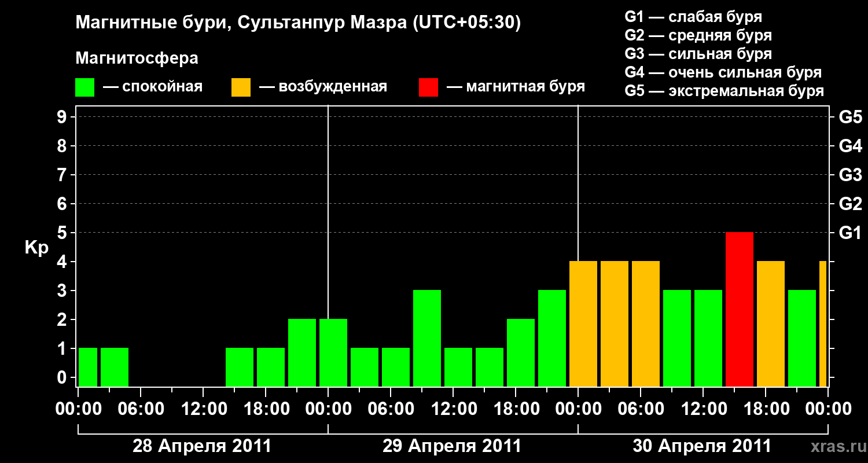Viewport: 868px width, 463px height.
Task: Click the 'G5' tick label on the right axis
Action: click(851, 117)
